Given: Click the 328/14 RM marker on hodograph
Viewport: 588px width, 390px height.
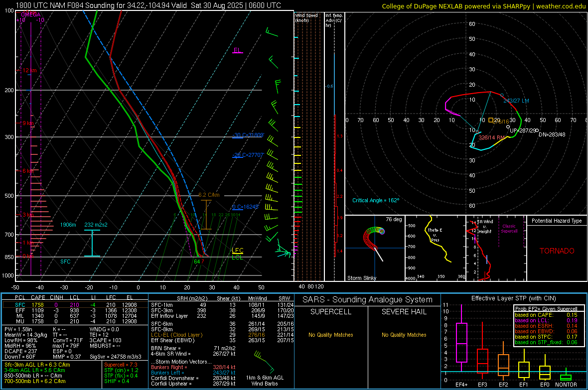Looking at the screenshot, I should tap(492, 137).
